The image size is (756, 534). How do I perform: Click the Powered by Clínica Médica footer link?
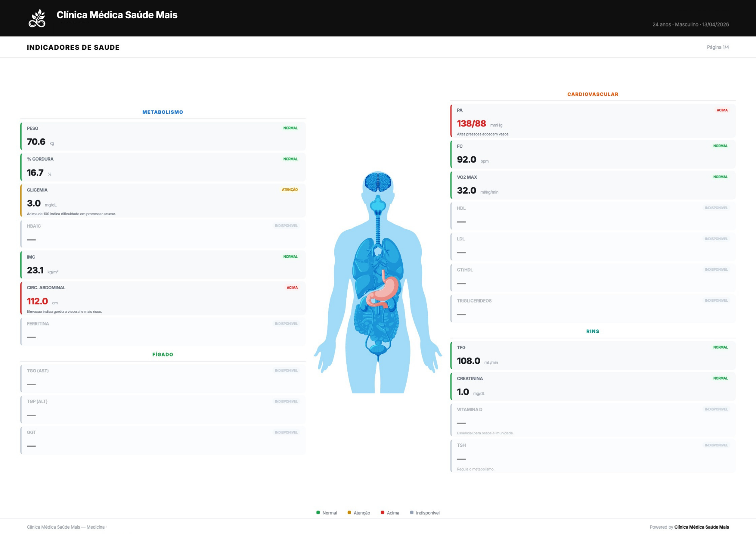click(701, 527)
